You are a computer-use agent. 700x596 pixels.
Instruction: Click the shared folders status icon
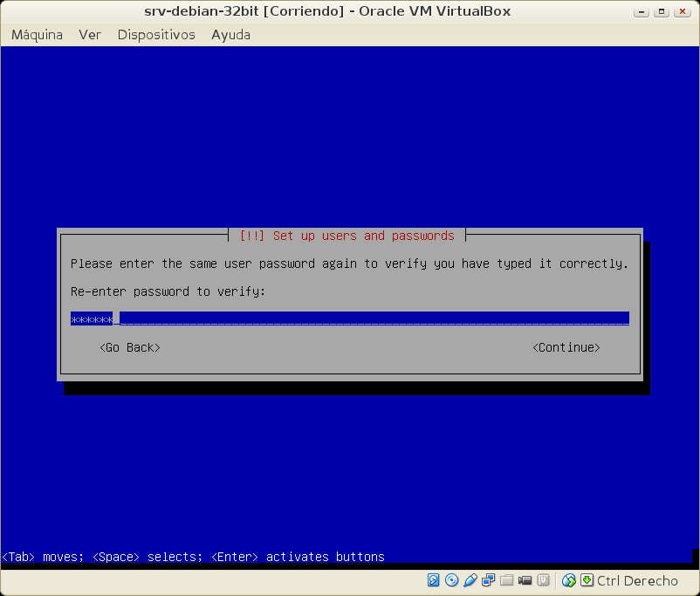click(x=506, y=580)
